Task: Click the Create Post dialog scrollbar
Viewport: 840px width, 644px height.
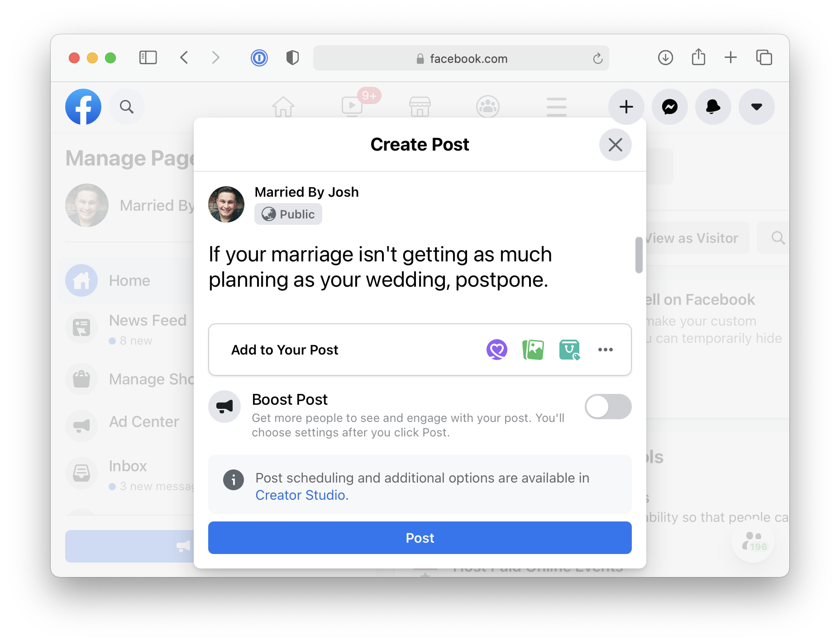Action: tap(639, 255)
